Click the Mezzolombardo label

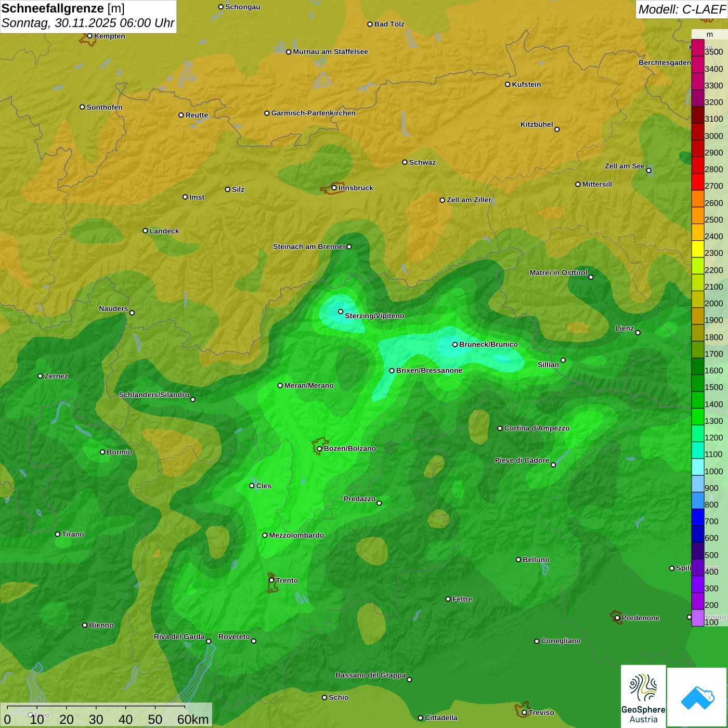(296, 535)
